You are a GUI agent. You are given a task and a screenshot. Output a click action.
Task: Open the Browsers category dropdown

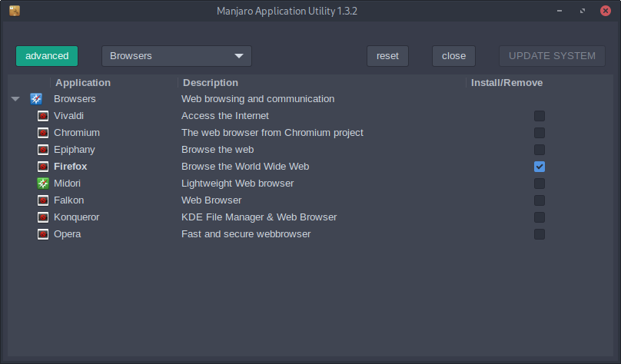[177, 56]
